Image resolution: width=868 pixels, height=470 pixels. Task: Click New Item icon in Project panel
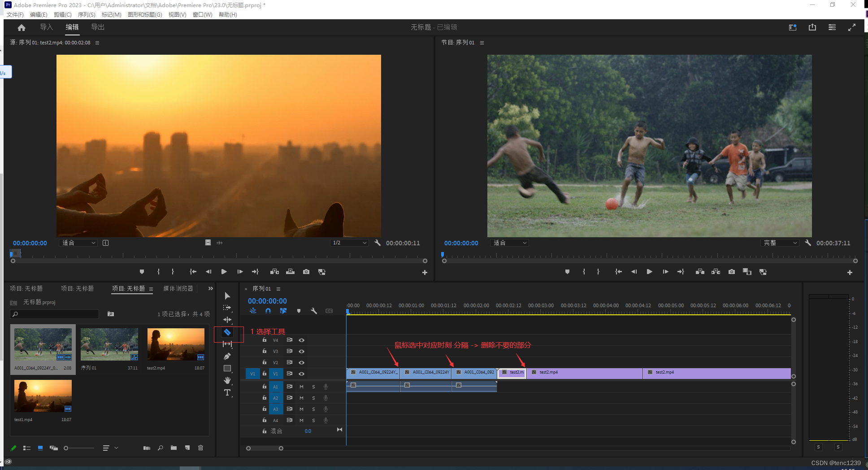point(187,448)
